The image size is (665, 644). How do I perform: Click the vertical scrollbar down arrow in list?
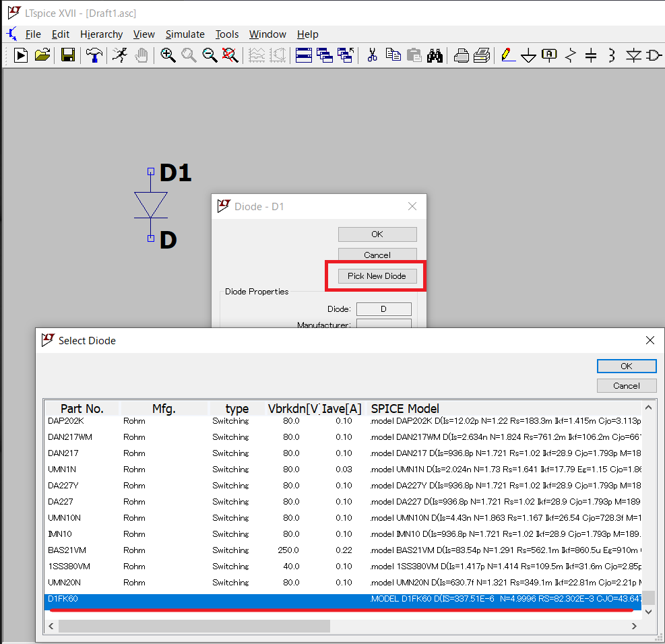coord(648,612)
